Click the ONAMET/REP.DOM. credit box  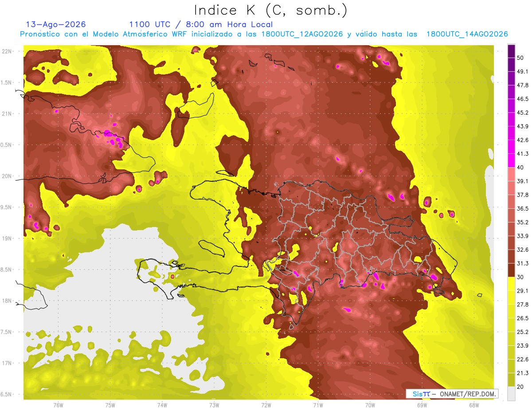[452, 394]
